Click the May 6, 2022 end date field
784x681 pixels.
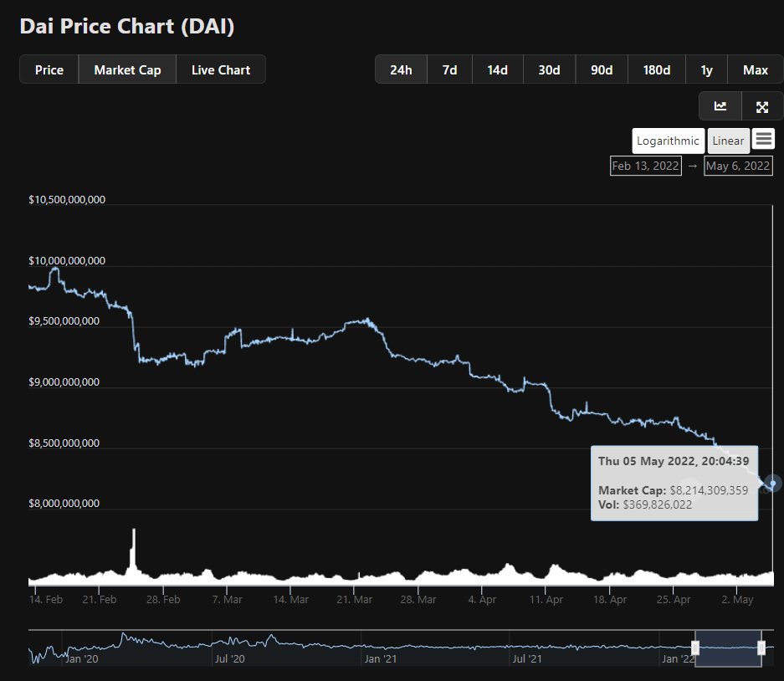pos(738,166)
